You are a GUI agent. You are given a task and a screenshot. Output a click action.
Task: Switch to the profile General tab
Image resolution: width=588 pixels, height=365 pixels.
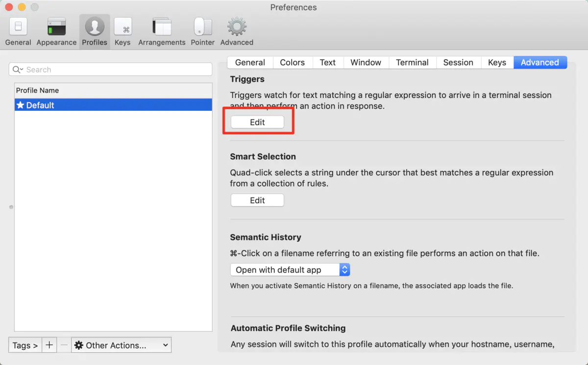click(250, 62)
